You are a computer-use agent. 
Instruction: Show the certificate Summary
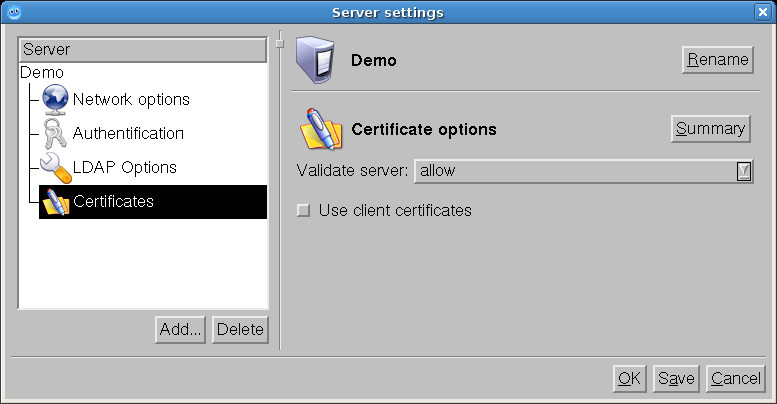(x=710, y=129)
